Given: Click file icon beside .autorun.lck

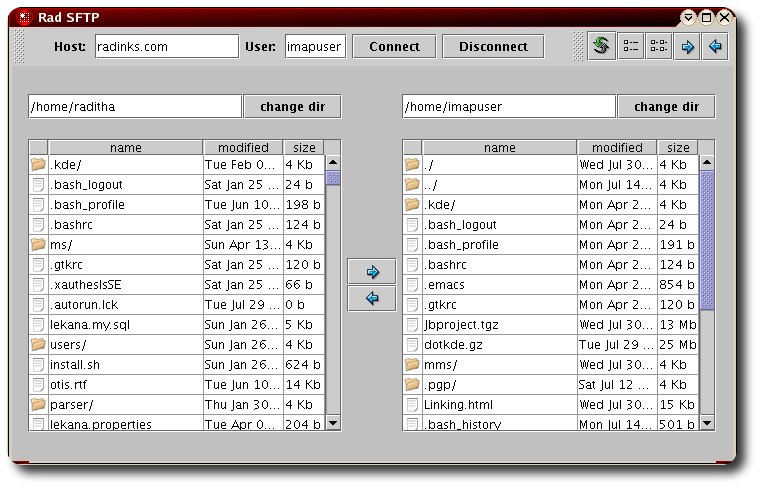Looking at the screenshot, I should click(x=38, y=304).
